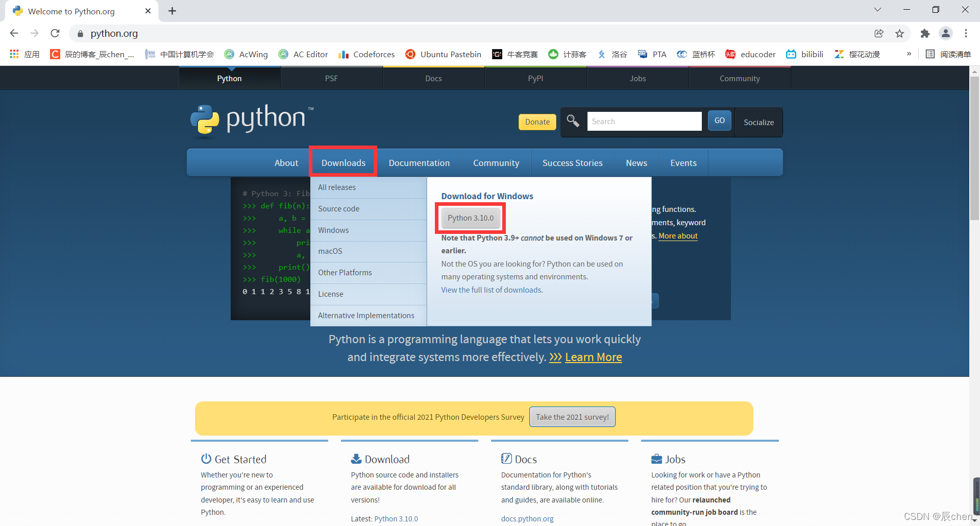Viewport: 980px width, 526px height.
Task: Open the News navigation menu
Action: click(x=636, y=163)
